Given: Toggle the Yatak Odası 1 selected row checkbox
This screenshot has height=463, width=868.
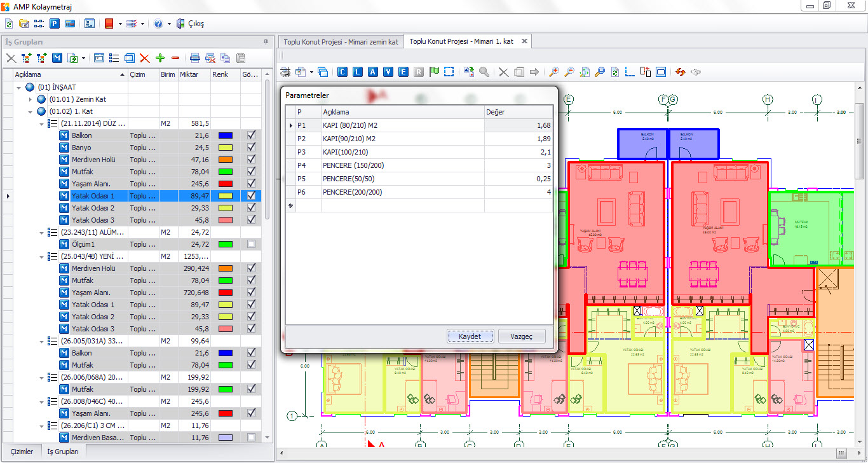Looking at the screenshot, I should 252,196.
